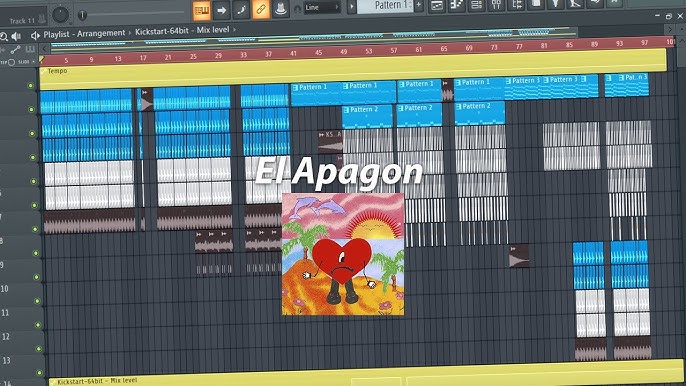
Task: Toggle the typing keyboard to piano icon
Action: [202, 10]
